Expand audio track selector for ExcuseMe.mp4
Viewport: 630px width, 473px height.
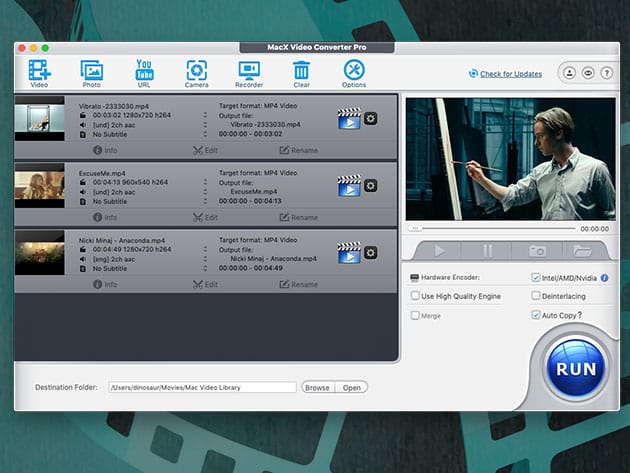205,191
